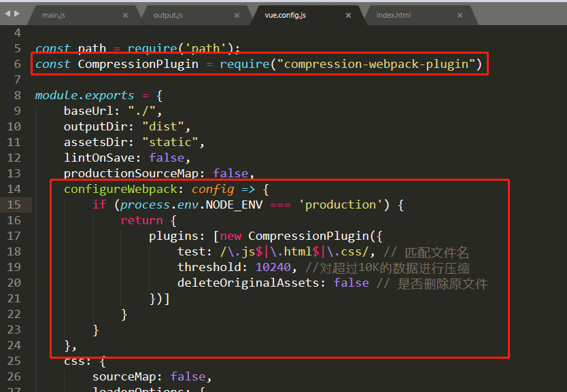This screenshot has width=567, height=392.
Task: Click the false value of deleteOriginalAssets
Action: pos(351,283)
